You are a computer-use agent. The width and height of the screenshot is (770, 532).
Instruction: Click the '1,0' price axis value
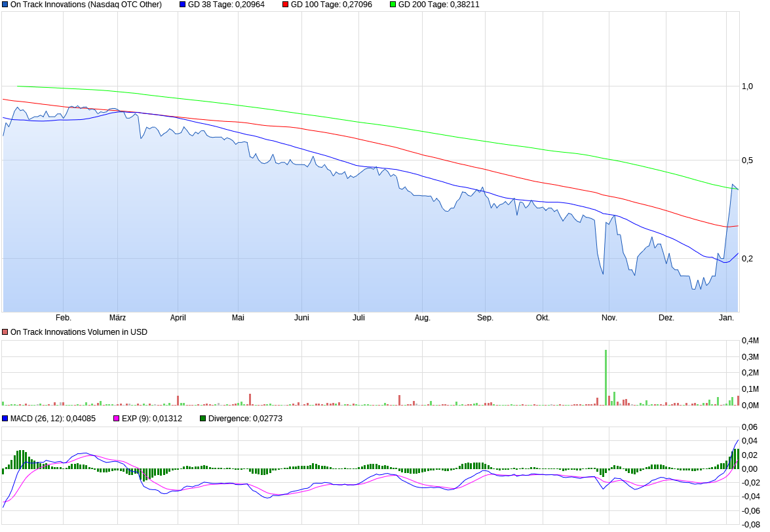747,86
